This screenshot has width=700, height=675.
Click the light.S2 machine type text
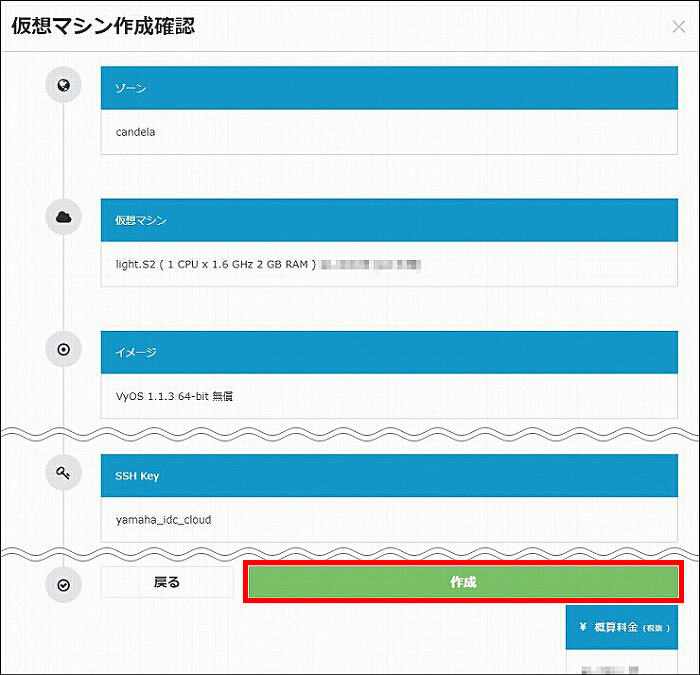coord(216,264)
